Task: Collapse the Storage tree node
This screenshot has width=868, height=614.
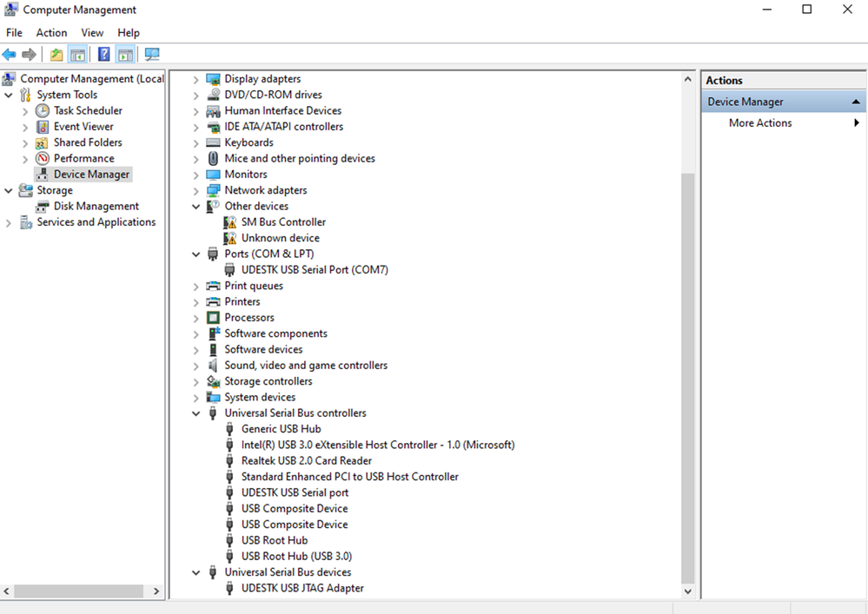Action: pyautogui.click(x=9, y=191)
